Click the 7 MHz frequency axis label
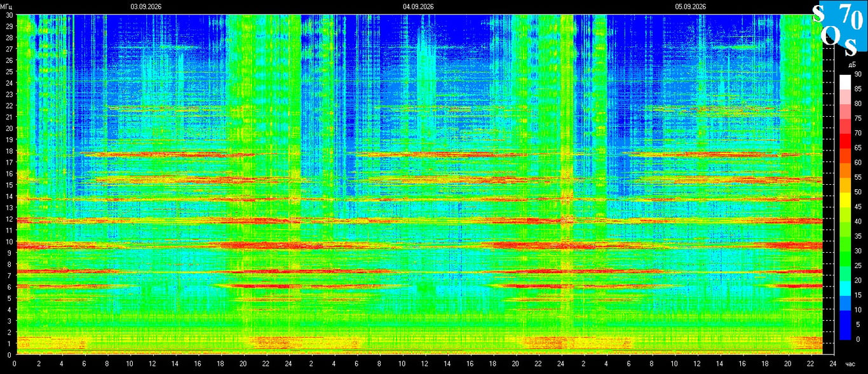 pos(10,276)
